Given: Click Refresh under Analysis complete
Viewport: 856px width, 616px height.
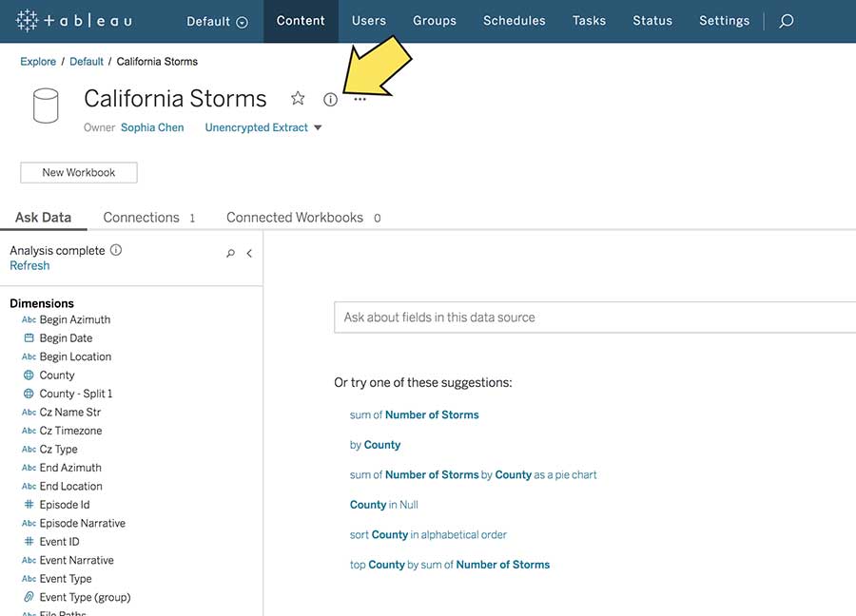Looking at the screenshot, I should pos(29,266).
